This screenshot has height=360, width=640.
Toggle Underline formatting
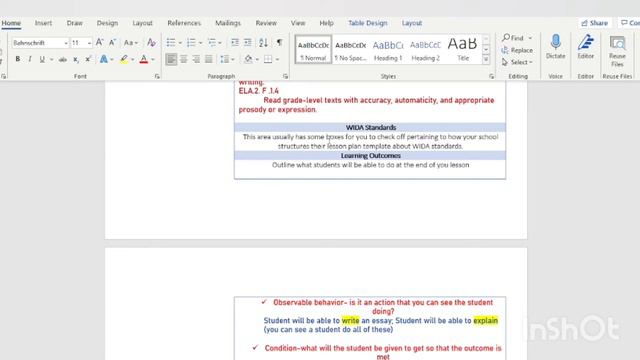[42, 59]
